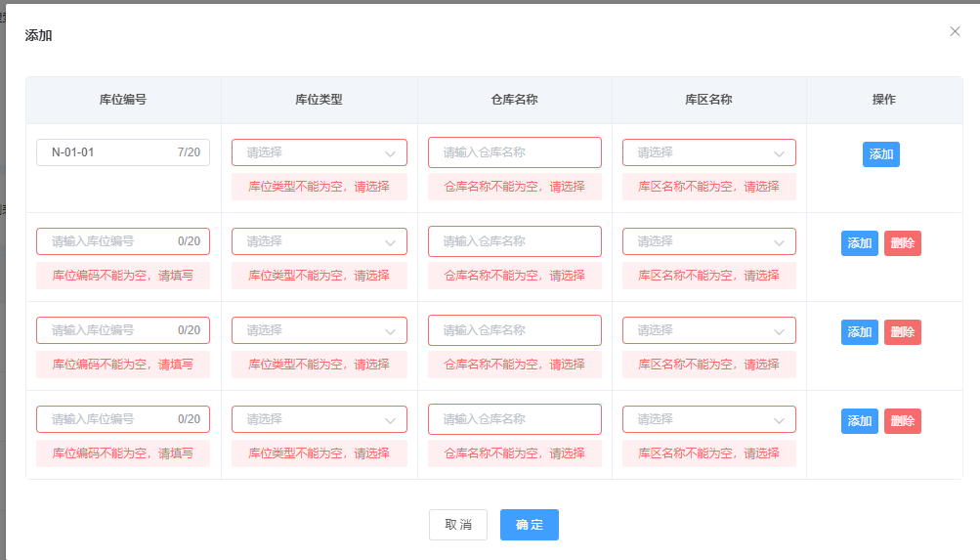This screenshot has width=980, height=560.
Task: Click 删除 button in third row
Action: [x=903, y=332]
